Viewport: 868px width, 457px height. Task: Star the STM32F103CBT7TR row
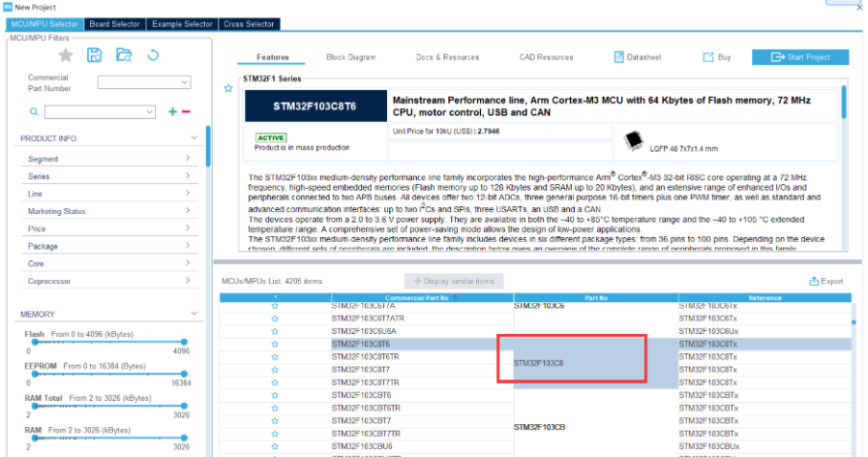pos(275,434)
